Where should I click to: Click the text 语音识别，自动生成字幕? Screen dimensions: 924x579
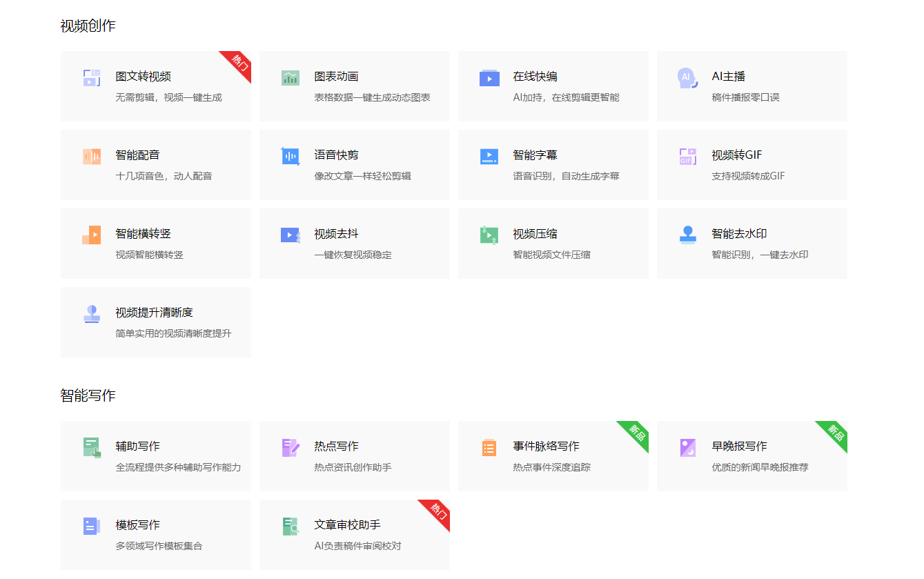point(567,176)
